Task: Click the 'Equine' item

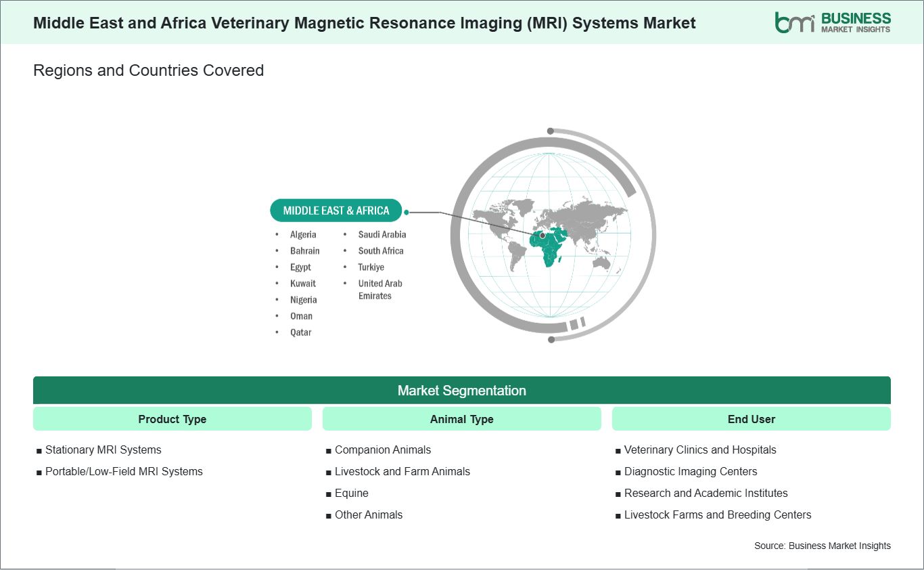Action: [x=352, y=493]
